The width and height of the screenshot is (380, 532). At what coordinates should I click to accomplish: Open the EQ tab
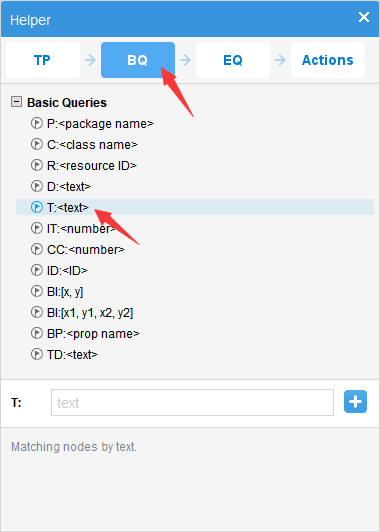click(x=233, y=60)
